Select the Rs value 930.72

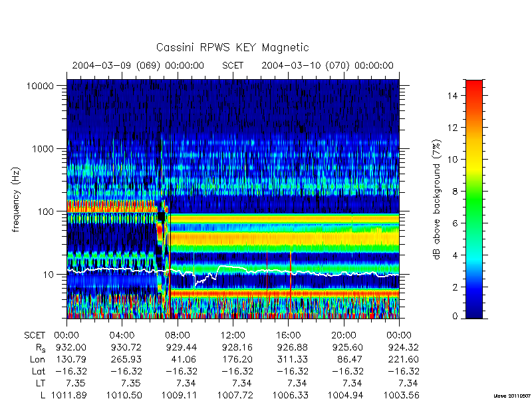click(126, 347)
